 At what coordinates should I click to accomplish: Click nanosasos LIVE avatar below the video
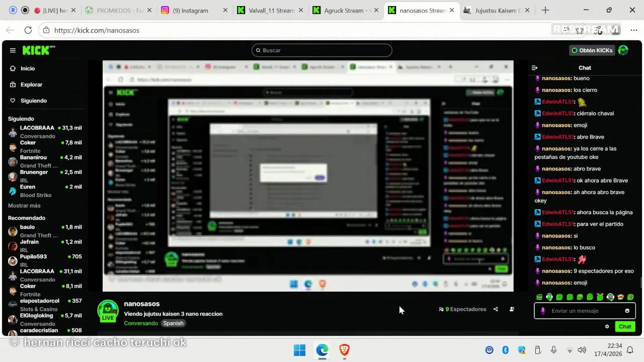tap(108, 311)
